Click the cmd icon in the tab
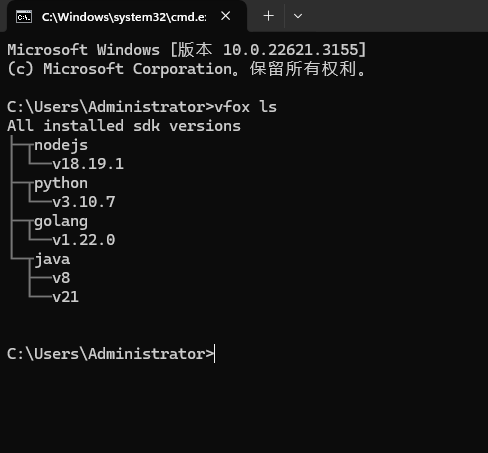The image size is (488, 453). pyautogui.click(x=24, y=17)
